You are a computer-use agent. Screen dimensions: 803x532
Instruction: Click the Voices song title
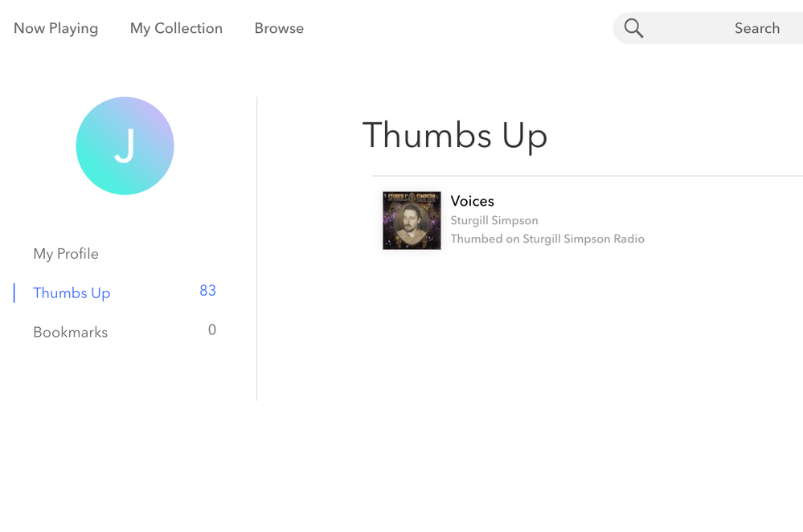pos(472,201)
